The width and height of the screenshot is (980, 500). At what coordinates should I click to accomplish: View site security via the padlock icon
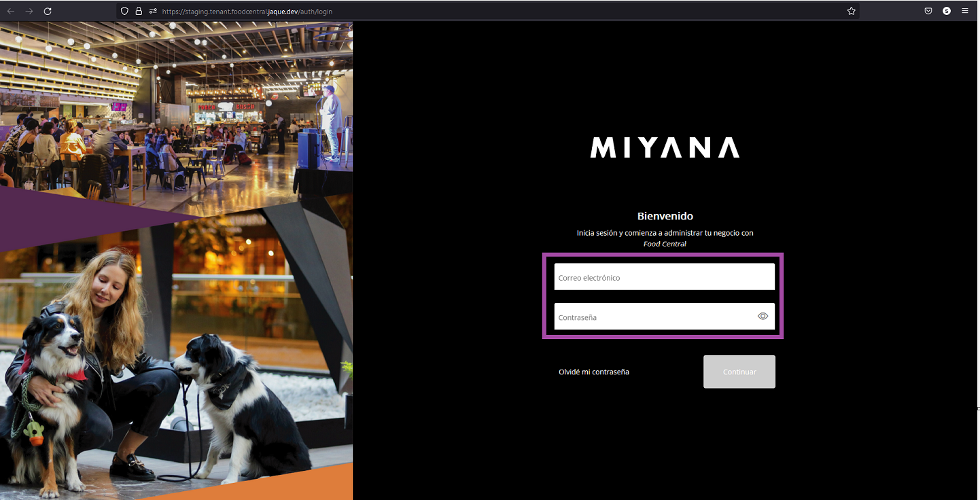pyautogui.click(x=139, y=11)
